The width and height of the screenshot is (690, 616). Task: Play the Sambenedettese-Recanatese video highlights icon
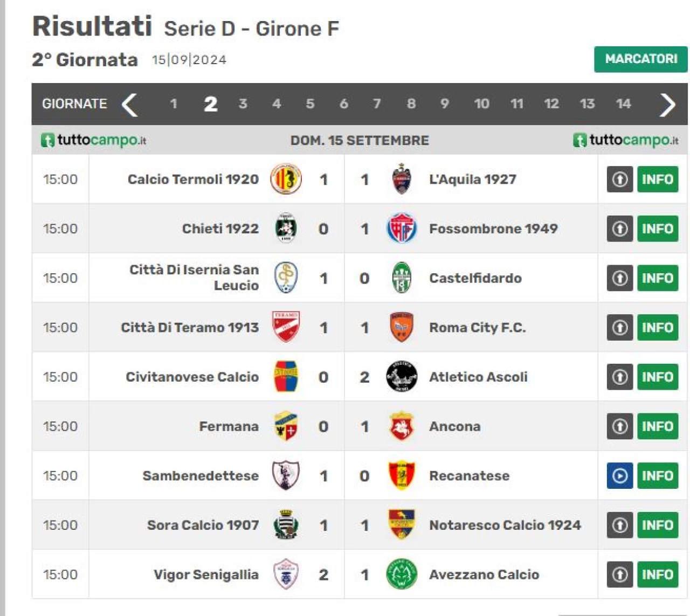pyautogui.click(x=619, y=475)
